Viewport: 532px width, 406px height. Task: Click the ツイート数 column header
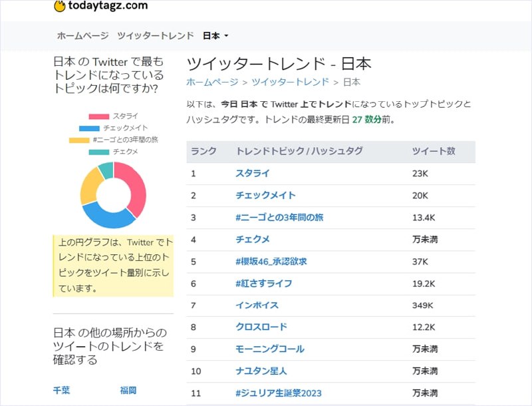434,151
